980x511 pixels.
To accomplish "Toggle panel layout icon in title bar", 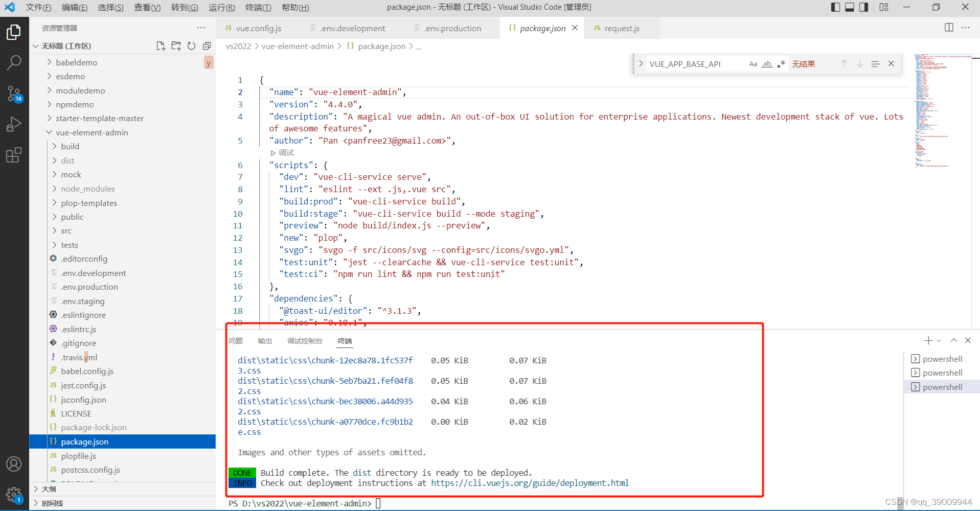I will click(850, 7).
